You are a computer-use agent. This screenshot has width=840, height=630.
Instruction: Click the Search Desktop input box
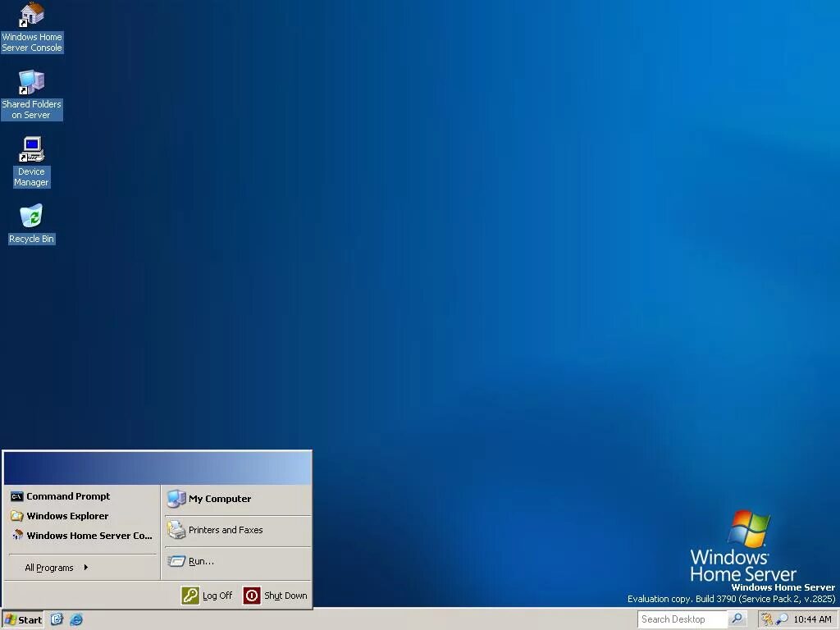tap(682, 619)
